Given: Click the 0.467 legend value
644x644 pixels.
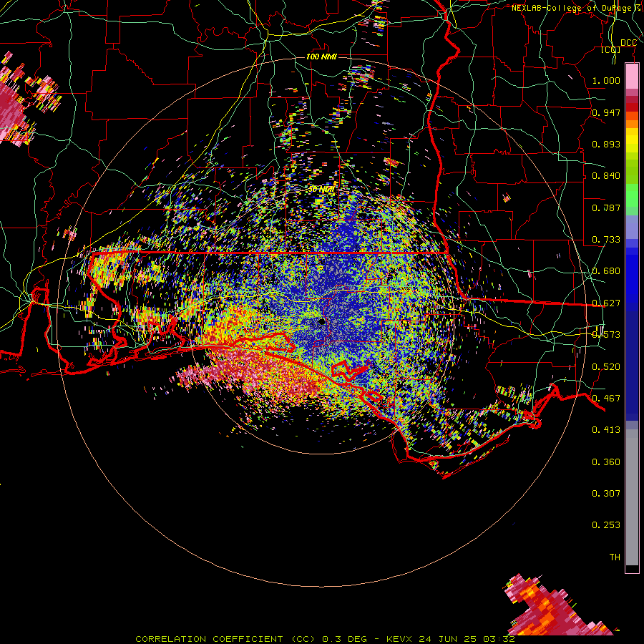Looking at the screenshot, I should pos(606,399).
